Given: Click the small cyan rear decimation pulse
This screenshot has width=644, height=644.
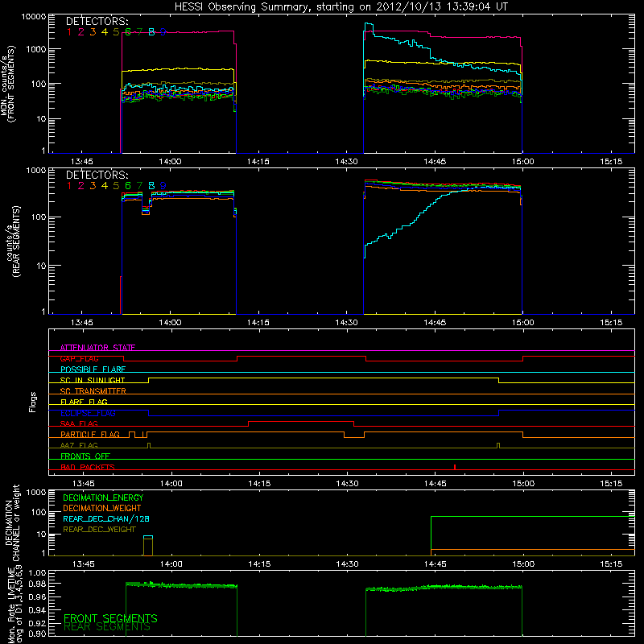Looking at the screenshot, I should 148,537.
